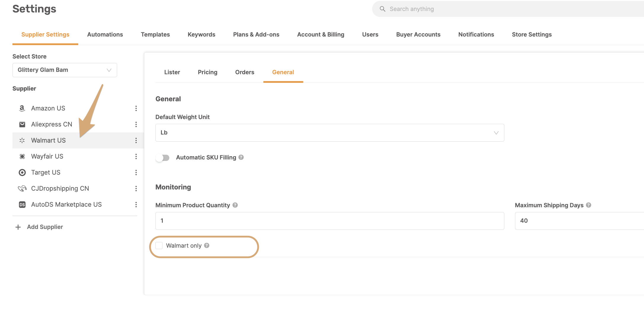
Task: Check the Walmart only checkbox
Action: pyautogui.click(x=159, y=246)
